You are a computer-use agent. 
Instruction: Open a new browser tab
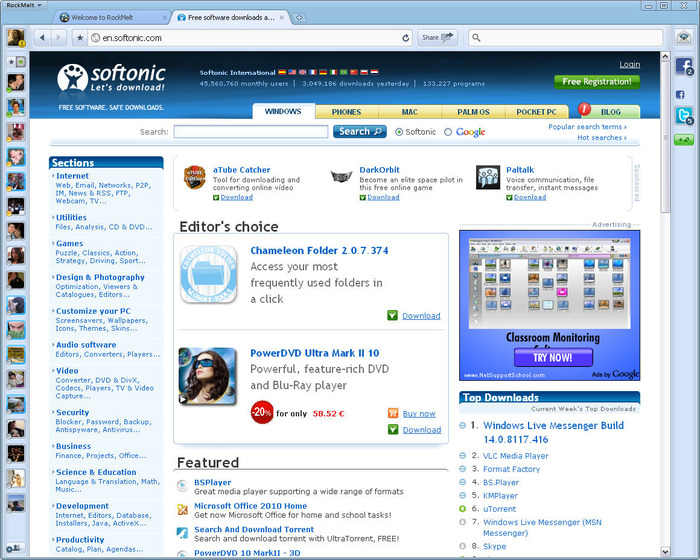(299, 18)
